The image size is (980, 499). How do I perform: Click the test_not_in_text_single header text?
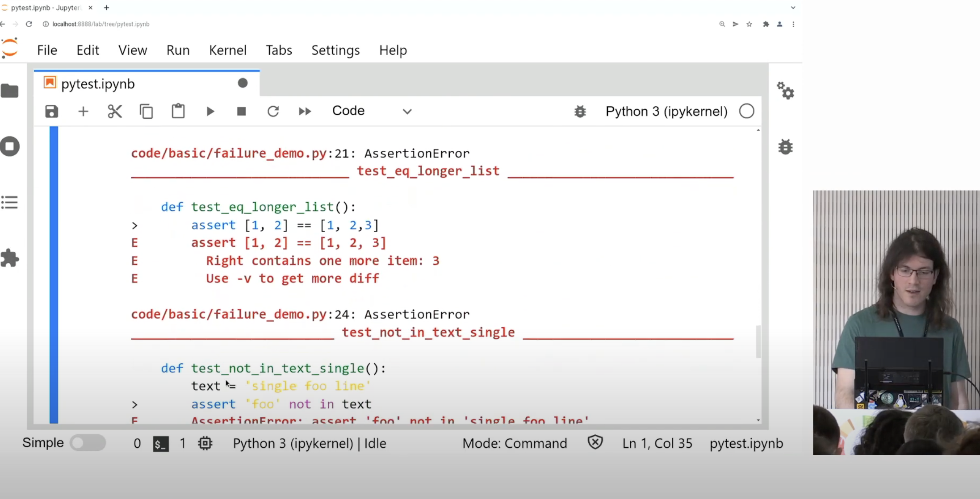428,332
